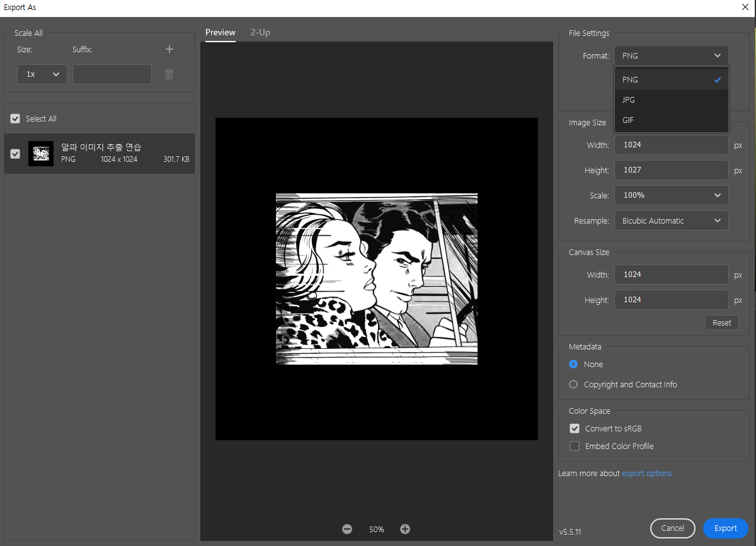This screenshot has height=546, width=756.
Task: Toggle the Select All checkbox
Action: click(15, 118)
